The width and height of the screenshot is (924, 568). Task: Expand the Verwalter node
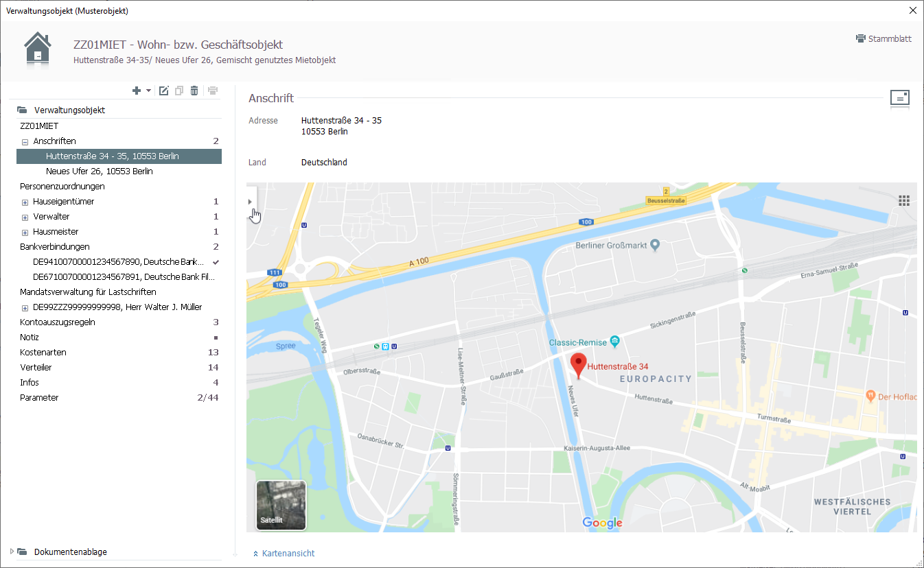[x=25, y=217]
